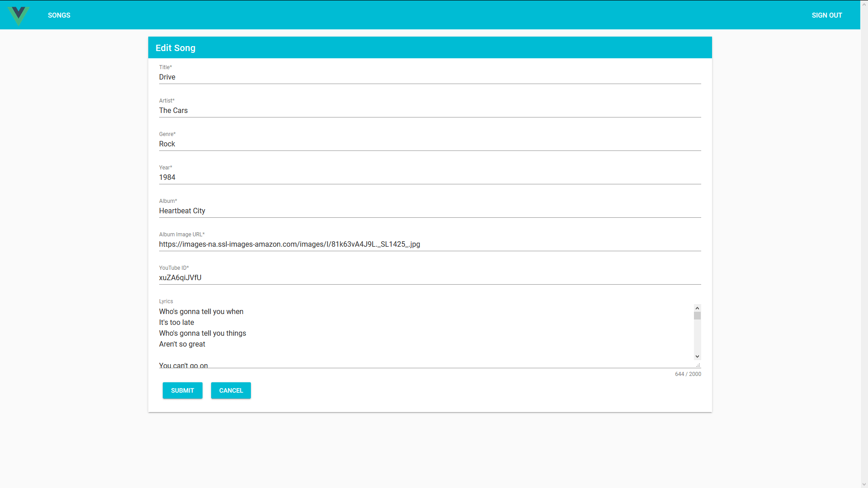Click lyrics scrollbar down arrow
The image size is (868, 488).
tap(697, 357)
